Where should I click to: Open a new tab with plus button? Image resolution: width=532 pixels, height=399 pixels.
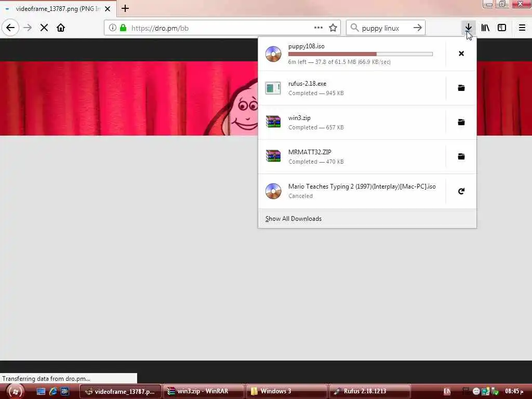pos(125,8)
